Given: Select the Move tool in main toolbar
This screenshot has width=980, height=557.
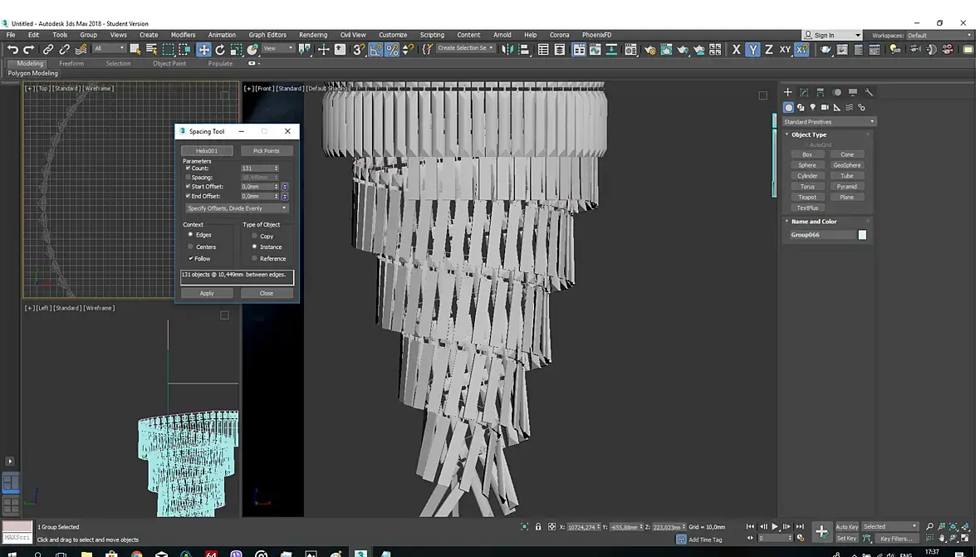Looking at the screenshot, I should [x=203, y=50].
